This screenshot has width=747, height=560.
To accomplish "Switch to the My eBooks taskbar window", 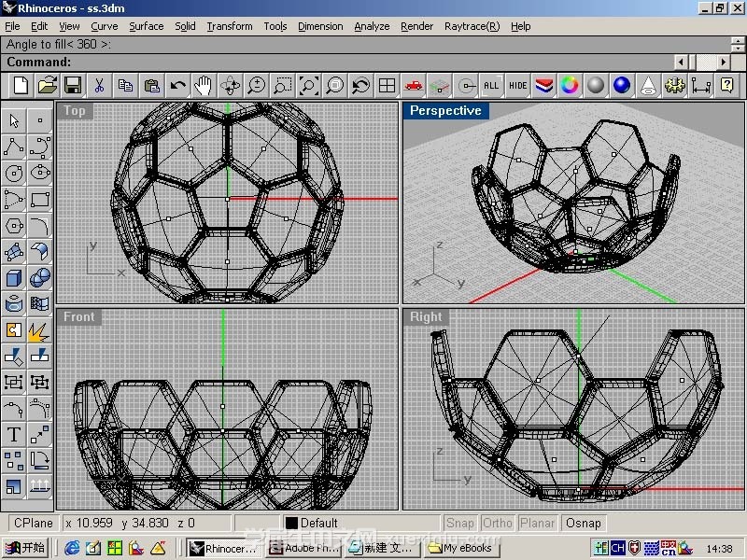I will pos(461,548).
